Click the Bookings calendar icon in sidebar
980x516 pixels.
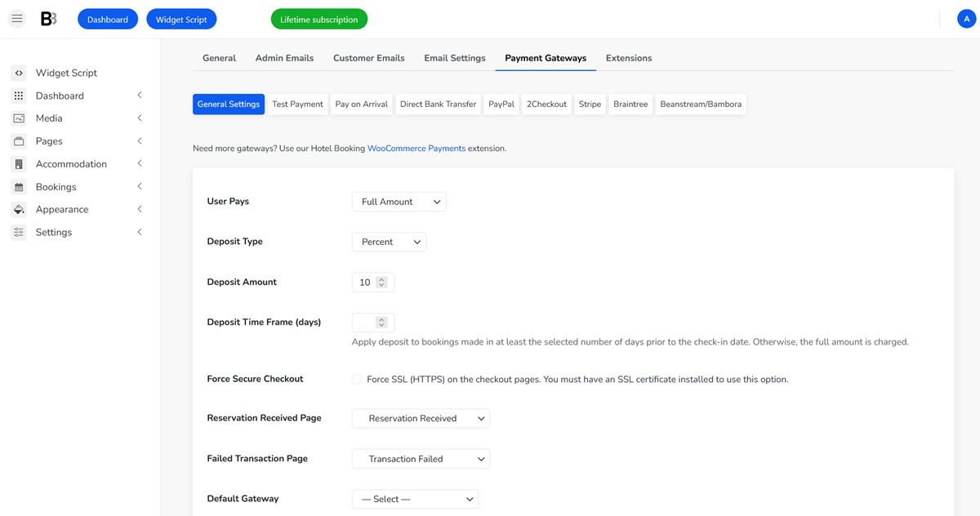click(19, 187)
